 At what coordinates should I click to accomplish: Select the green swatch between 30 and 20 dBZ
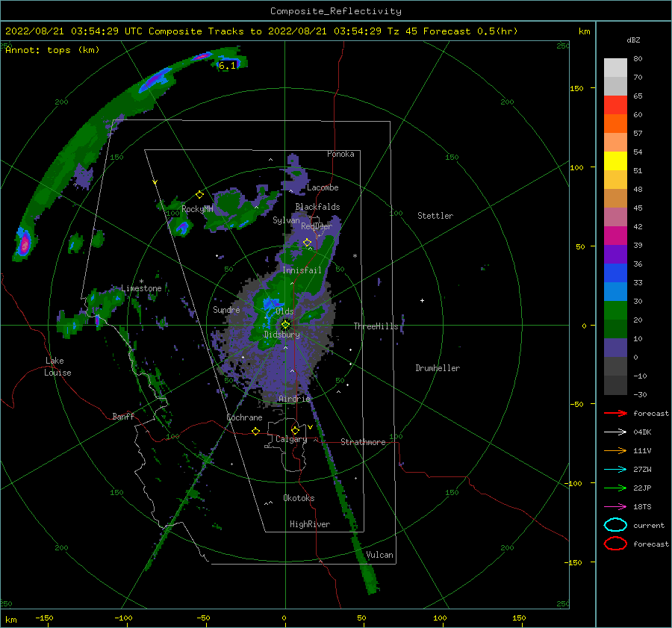(615, 311)
